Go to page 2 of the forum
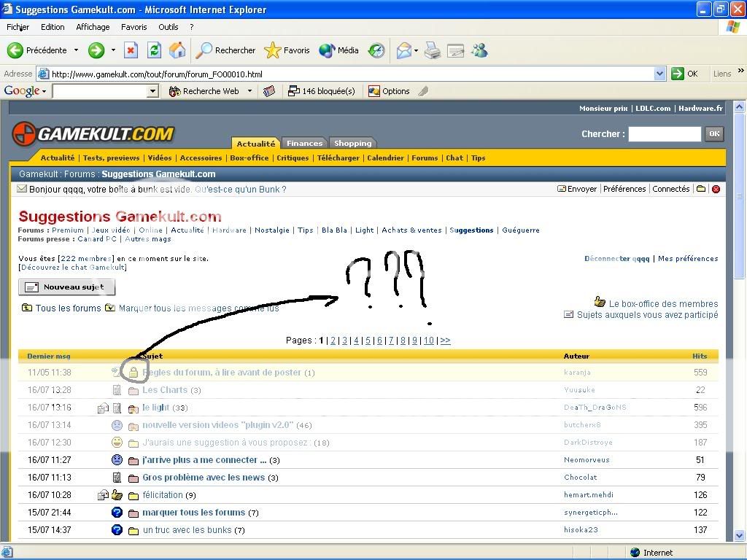This screenshot has height=560, width=747. coord(333,341)
